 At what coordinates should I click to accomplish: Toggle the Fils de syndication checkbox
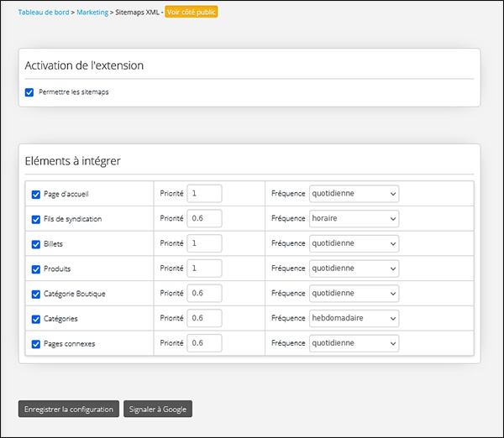tap(35, 219)
